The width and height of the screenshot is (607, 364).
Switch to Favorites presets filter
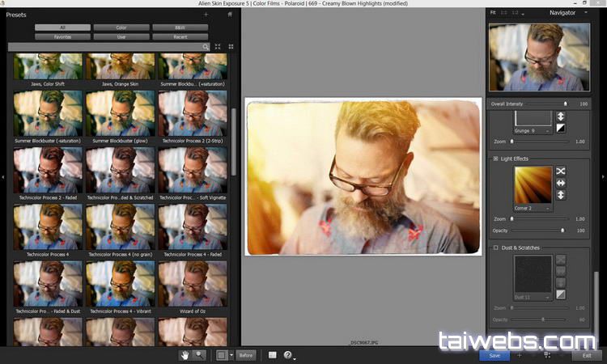coord(62,37)
